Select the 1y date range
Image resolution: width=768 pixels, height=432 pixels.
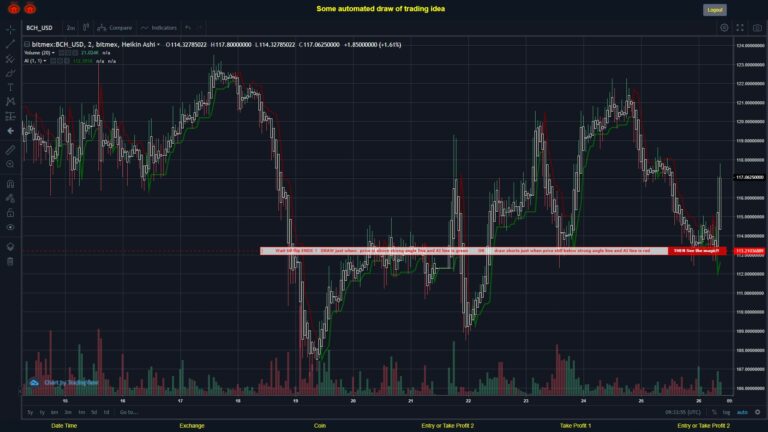[42, 412]
